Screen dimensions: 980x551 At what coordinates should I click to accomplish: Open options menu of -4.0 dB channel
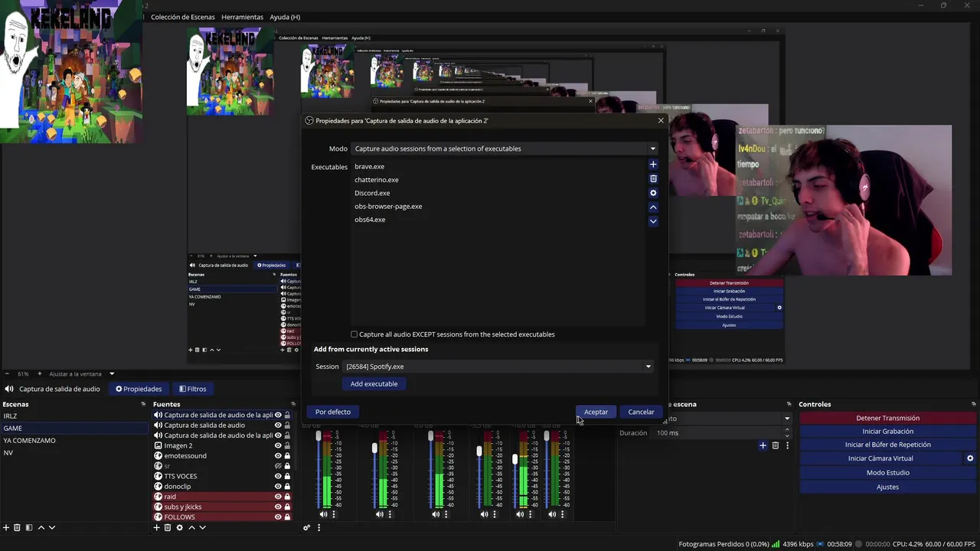click(390, 514)
